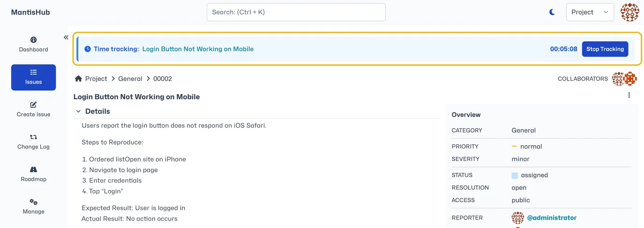Viewport: 644px width, 228px height.
Task: Open the Create Issue page icon
Action: (x=33, y=105)
